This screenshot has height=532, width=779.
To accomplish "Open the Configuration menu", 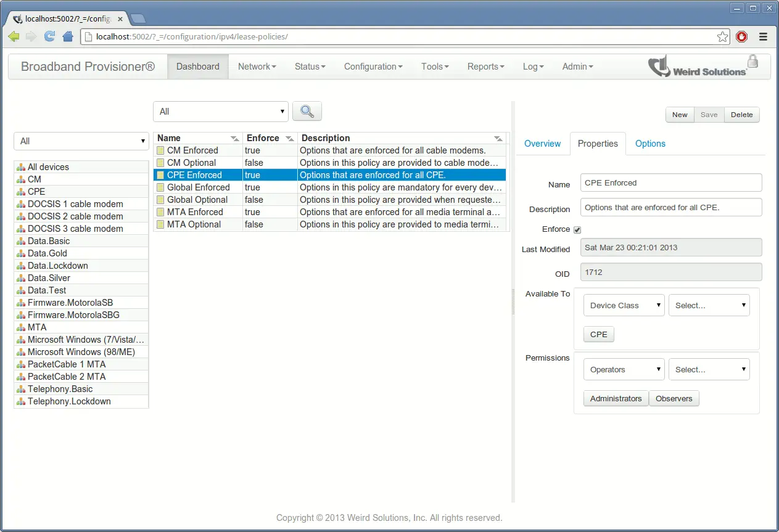I will tap(373, 66).
